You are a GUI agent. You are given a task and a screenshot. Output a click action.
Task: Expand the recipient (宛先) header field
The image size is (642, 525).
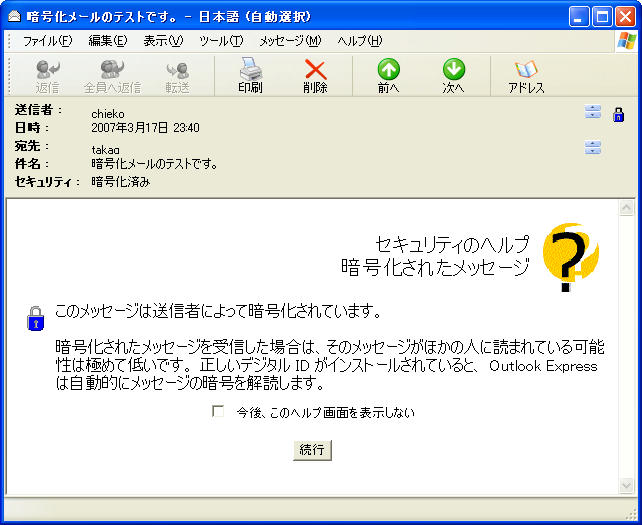tap(593, 148)
